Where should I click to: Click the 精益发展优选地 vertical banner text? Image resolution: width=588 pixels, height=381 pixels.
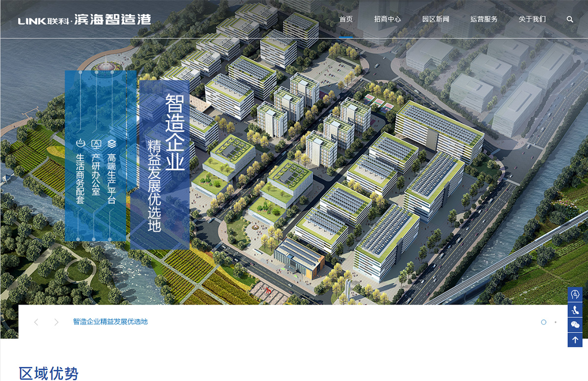coord(155,186)
